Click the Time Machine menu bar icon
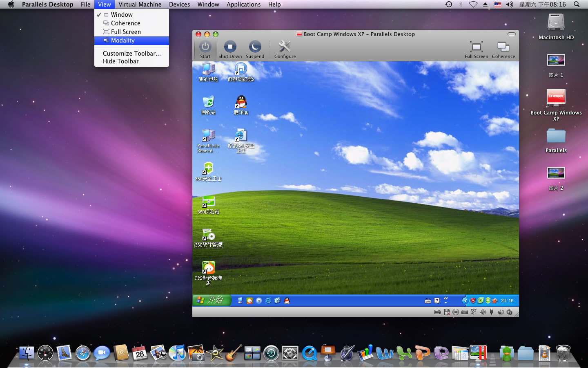 coord(448,4)
